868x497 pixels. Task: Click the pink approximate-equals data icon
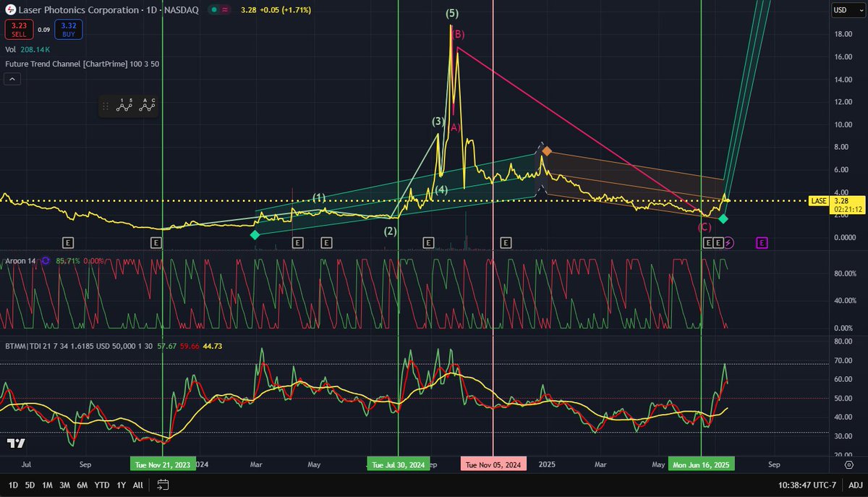point(226,10)
